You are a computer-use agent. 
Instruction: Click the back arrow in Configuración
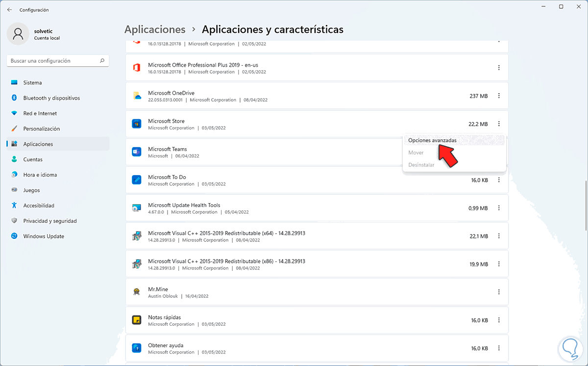[10, 10]
